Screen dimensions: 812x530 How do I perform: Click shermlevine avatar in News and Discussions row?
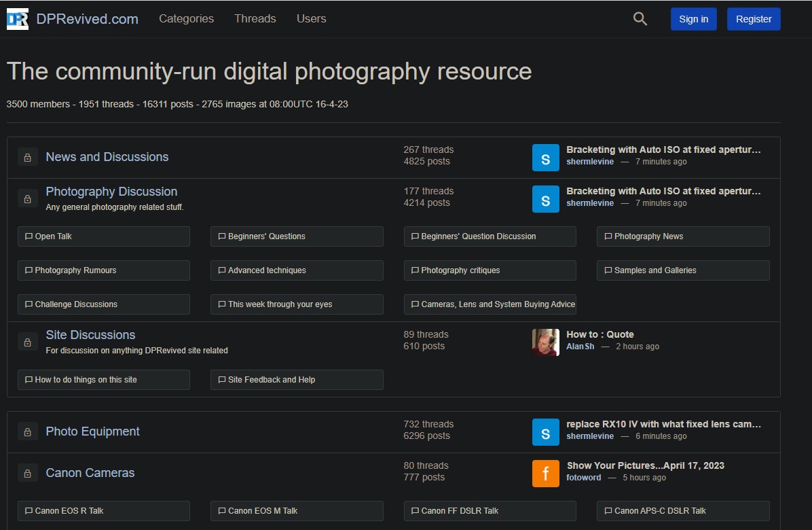[546, 158]
